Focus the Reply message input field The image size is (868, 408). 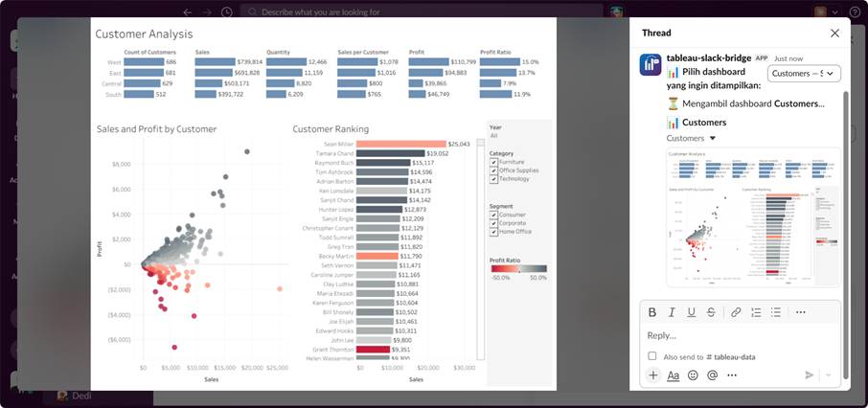(741, 335)
